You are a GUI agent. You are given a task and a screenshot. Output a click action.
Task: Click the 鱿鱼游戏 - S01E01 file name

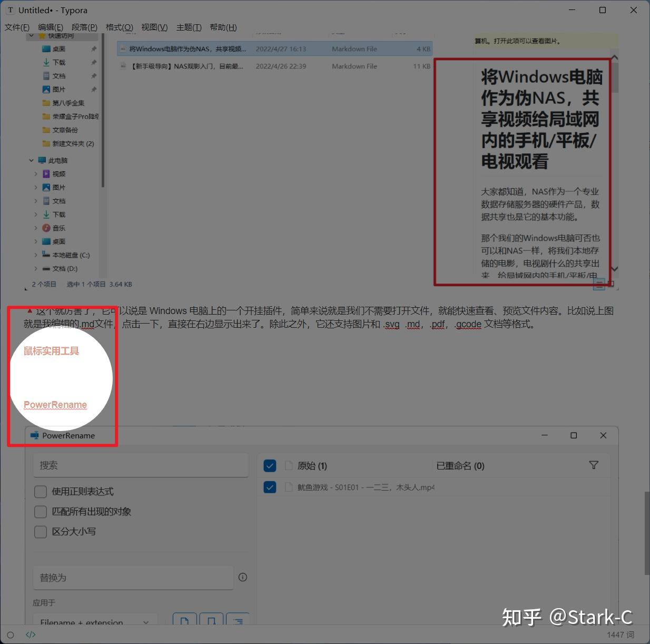(366, 487)
